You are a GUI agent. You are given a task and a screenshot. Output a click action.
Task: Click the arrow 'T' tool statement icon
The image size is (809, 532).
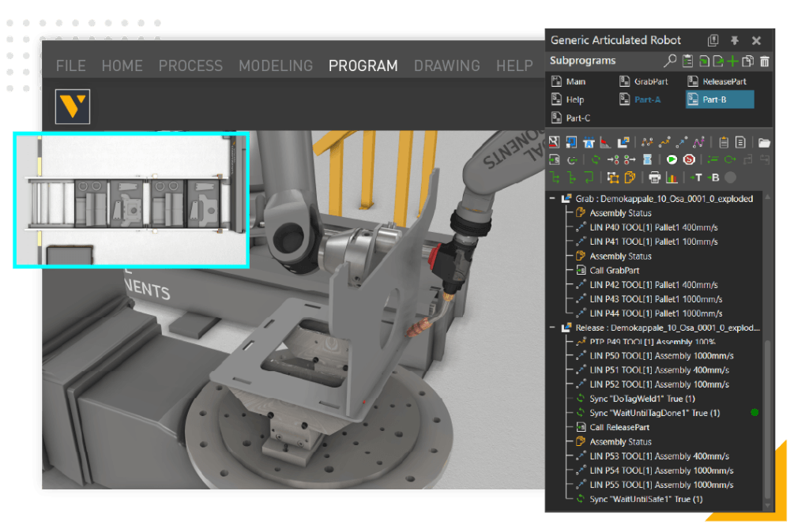click(696, 178)
